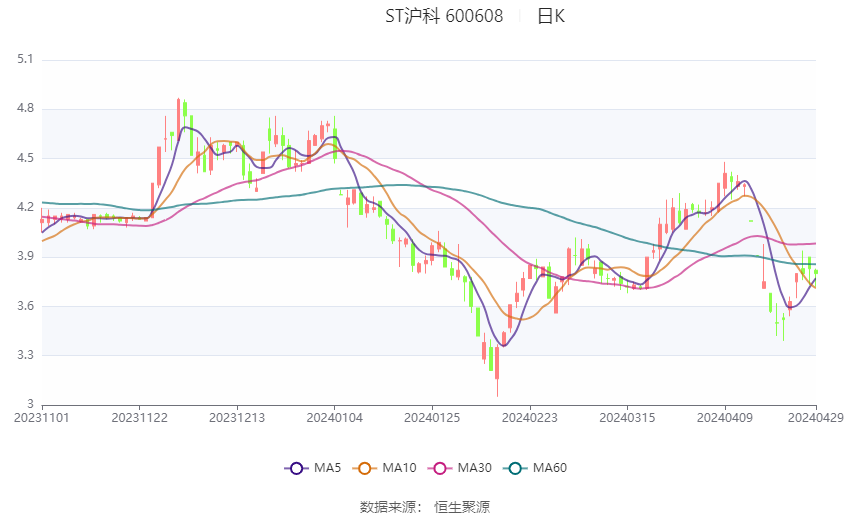Click the pink MA30 legend circle icon
The height and width of the screenshot is (517, 850).
tap(440, 468)
